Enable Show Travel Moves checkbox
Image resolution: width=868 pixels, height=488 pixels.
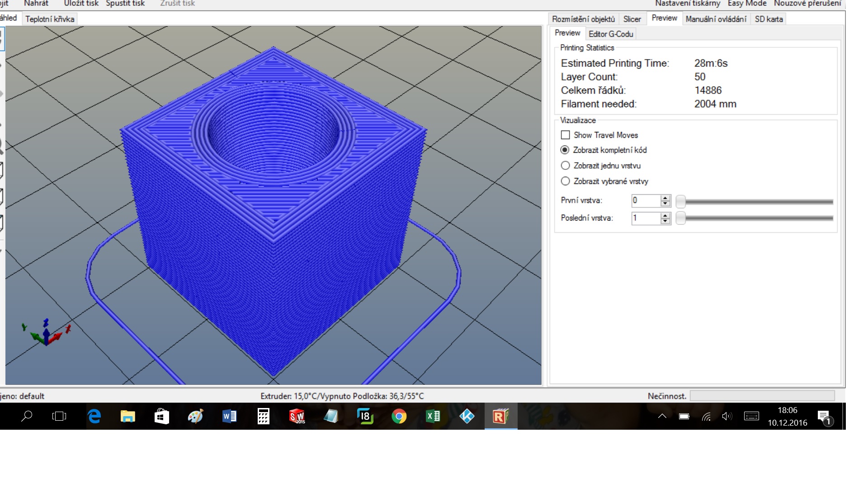coord(565,135)
